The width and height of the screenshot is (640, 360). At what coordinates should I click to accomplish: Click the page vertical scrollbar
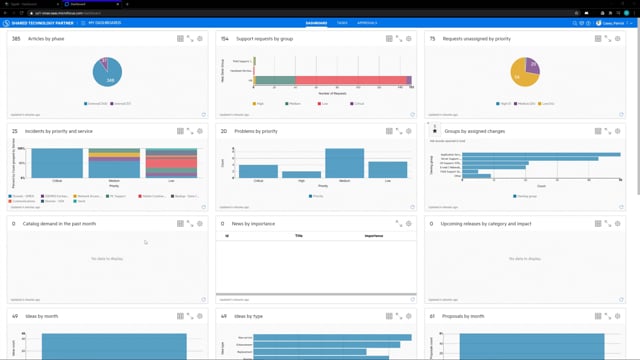coord(638,111)
